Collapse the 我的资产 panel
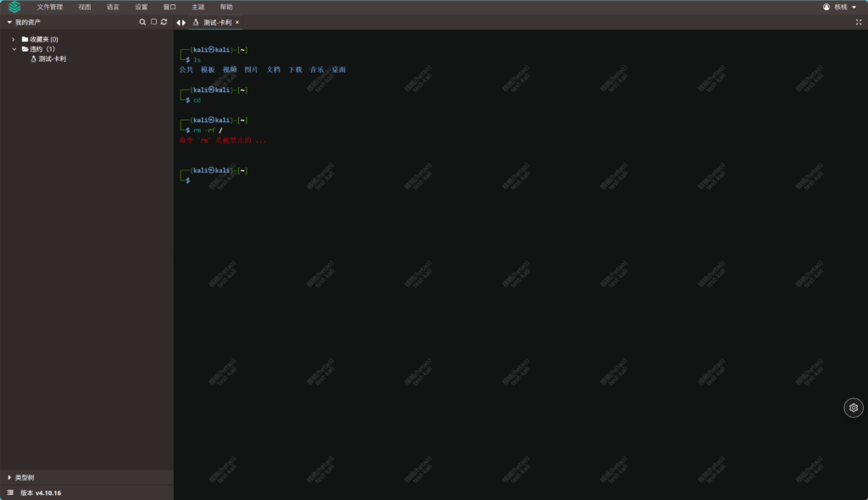 [9, 22]
